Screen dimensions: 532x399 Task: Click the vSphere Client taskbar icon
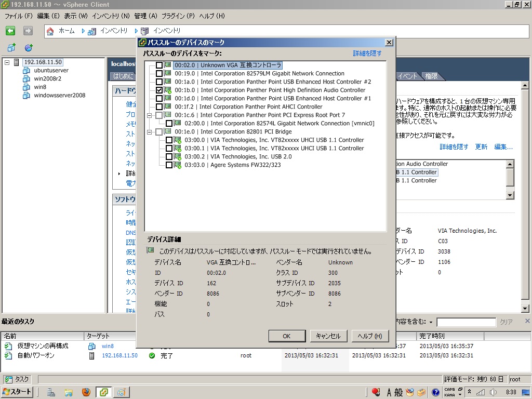pos(104,392)
